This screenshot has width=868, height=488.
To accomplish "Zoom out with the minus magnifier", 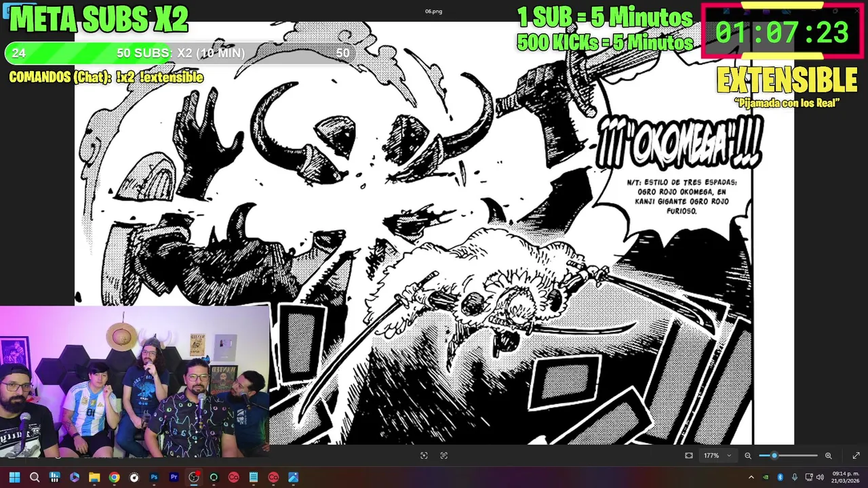I will point(748,455).
